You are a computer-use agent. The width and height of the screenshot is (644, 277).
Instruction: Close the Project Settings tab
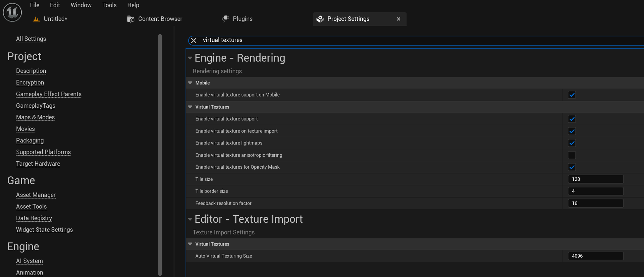[x=398, y=19]
